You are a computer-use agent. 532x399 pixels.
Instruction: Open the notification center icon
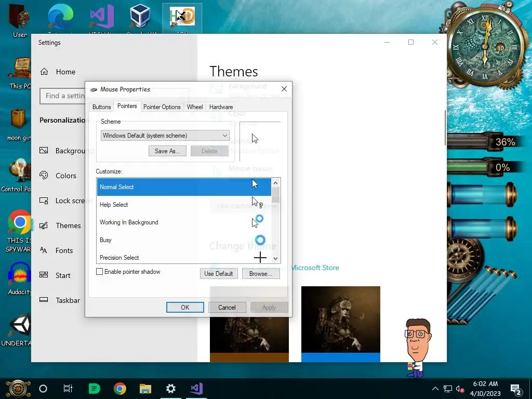pos(515,389)
